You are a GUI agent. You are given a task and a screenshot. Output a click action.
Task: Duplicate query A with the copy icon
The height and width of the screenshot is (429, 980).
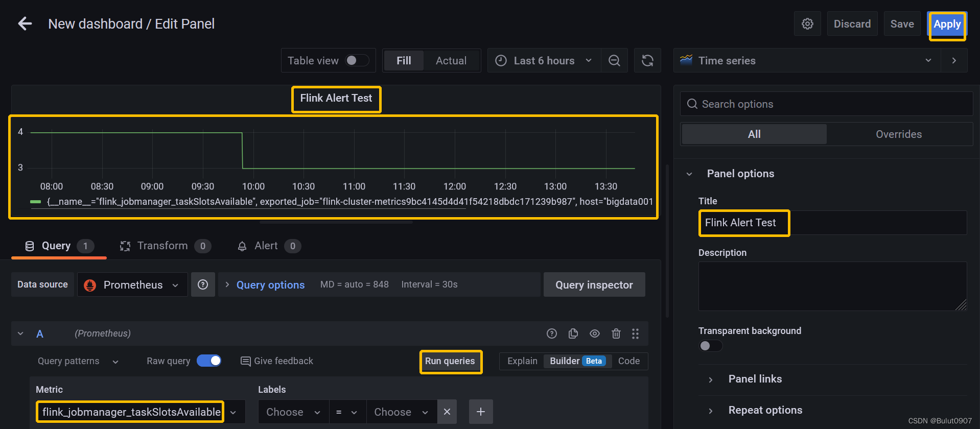pyautogui.click(x=573, y=333)
